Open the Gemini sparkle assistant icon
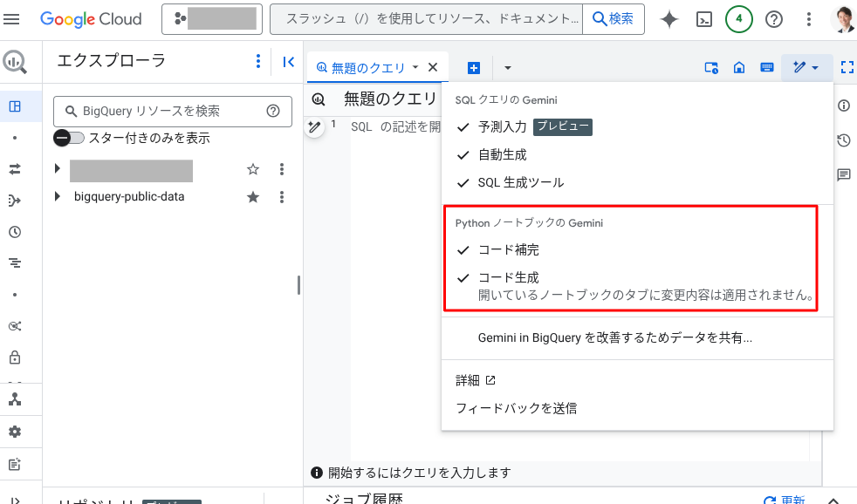857x504 pixels. pyautogui.click(x=669, y=19)
